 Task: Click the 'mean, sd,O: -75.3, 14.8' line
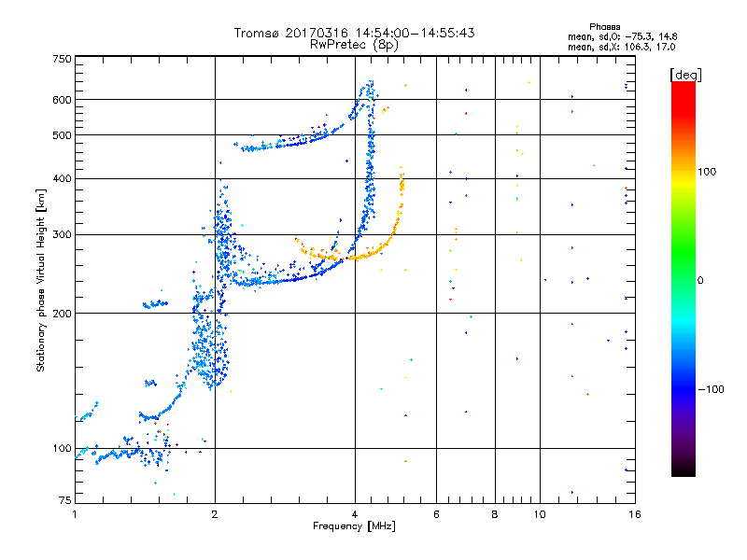[622, 36]
